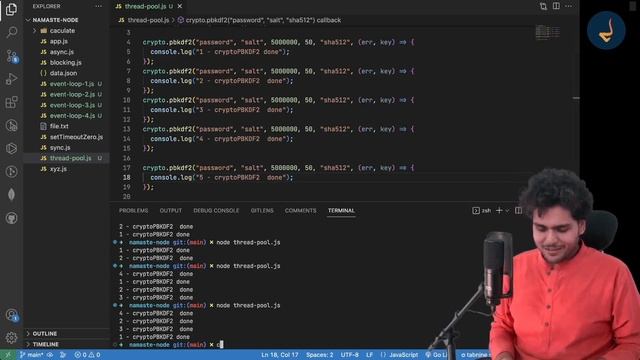Change encoding via UTF-8 in the status bar
The height and width of the screenshot is (360, 640).
click(350, 355)
